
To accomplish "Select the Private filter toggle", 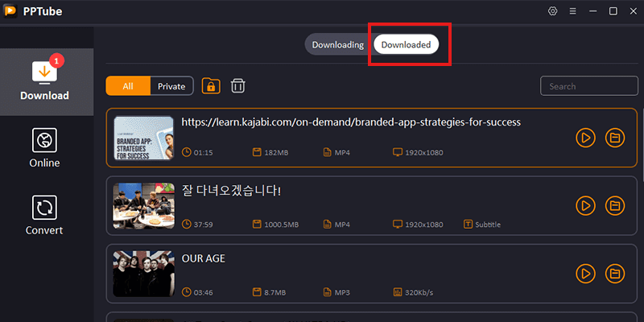I will [x=171, y=86].
